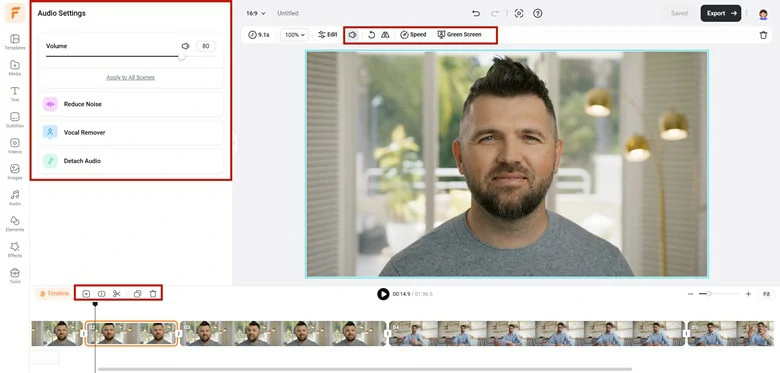Image resolution: width=780 pixels, height=373 pixels.
Task: Redo the last action
Action: [x=494, y=13]
